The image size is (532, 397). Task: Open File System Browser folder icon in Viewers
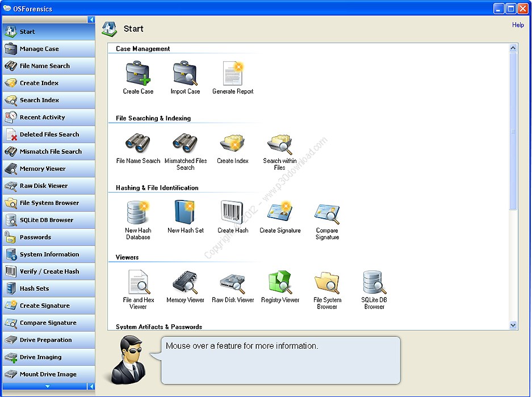pos(327,282)
